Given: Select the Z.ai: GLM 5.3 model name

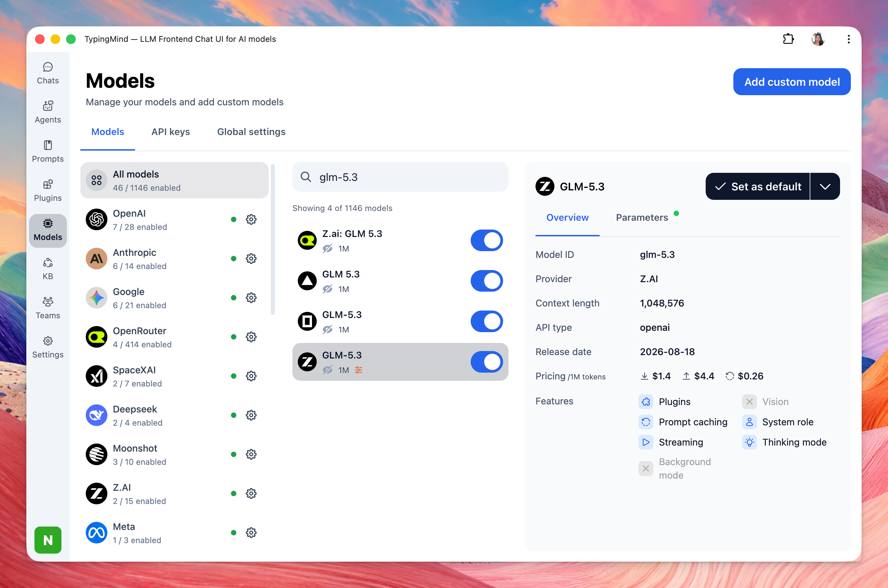Looking at the screenshot, I should click(352, 234).
